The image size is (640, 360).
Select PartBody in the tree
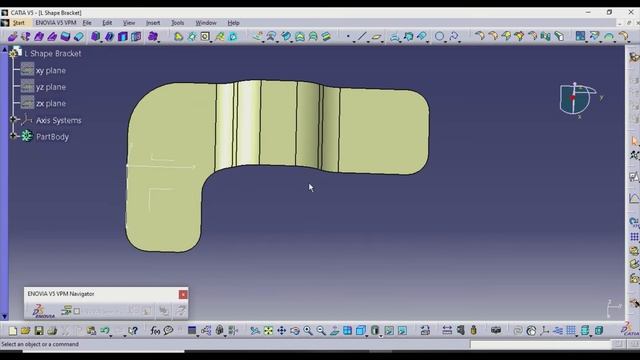point(52,137)
